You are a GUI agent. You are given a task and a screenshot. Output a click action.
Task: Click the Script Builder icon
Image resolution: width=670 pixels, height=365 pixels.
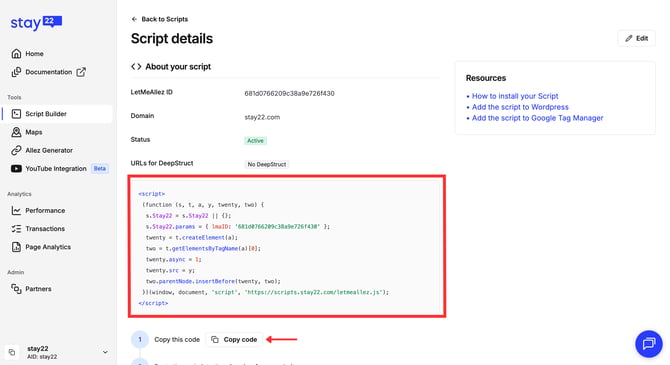(x=16, y=114)
